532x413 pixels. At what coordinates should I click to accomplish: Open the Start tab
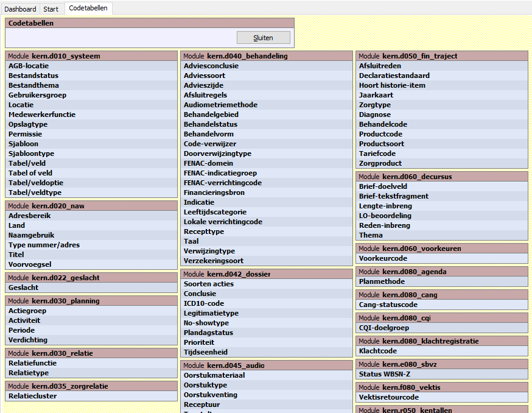tap(51, 9)
